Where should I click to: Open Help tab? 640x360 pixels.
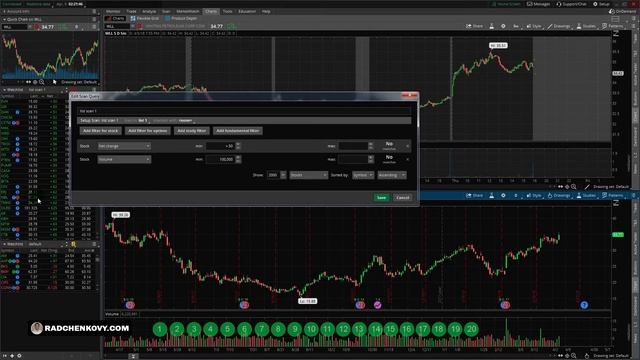tap(266, 11)
